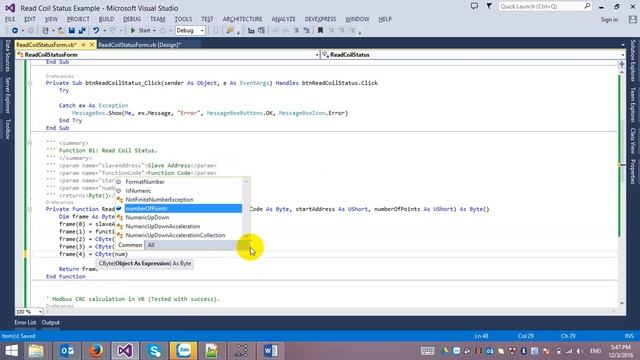Open the ANALYZE menu
Screen dimensions: 640x360
pyautogui.click(x=283, y=19)
